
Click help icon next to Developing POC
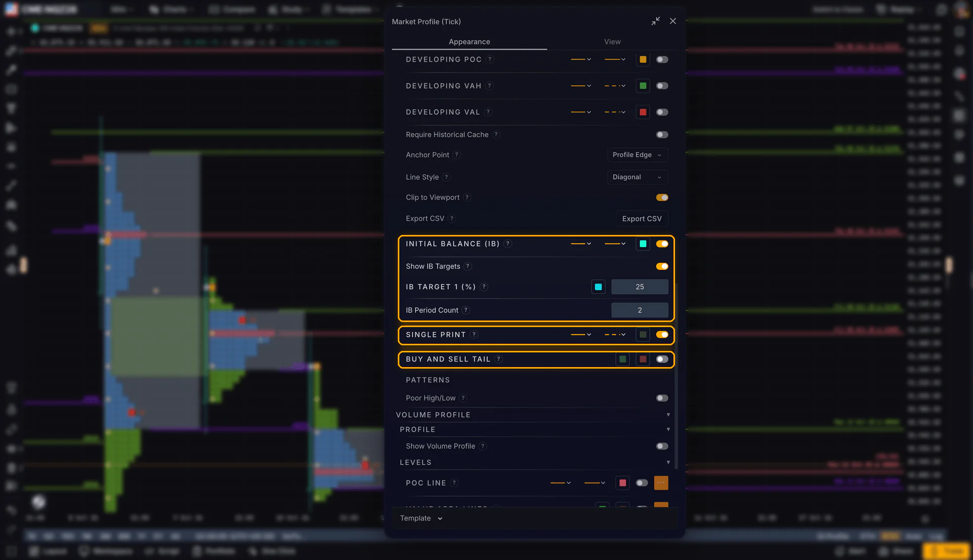pyautogui.click(x=490, y=60)
